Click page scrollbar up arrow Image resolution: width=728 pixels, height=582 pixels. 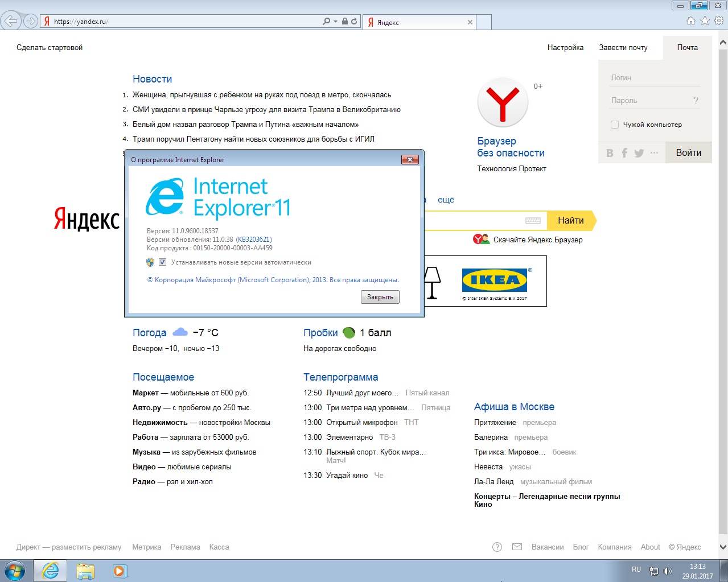[x=723, y=42]
